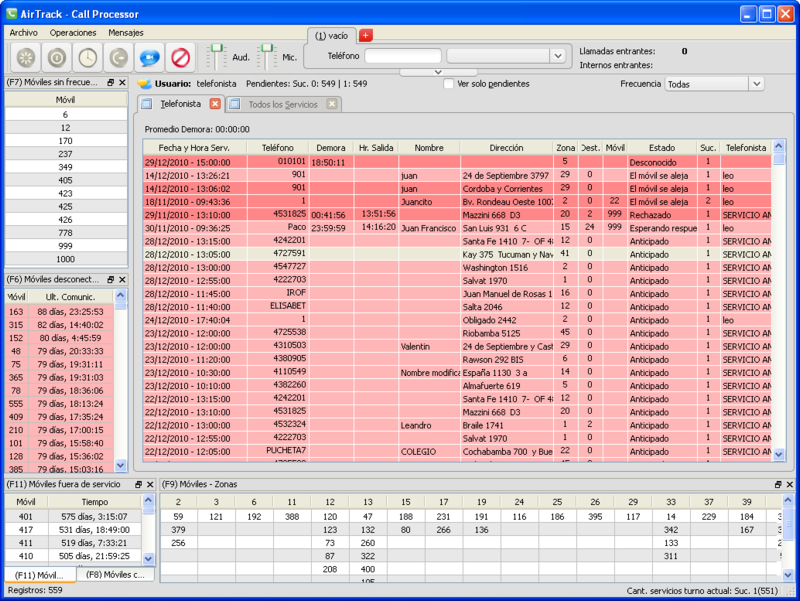Select the Esperando respue status cell
This screenshot has height=601, width=800.
pyautogui.click(x=662, y=228)
